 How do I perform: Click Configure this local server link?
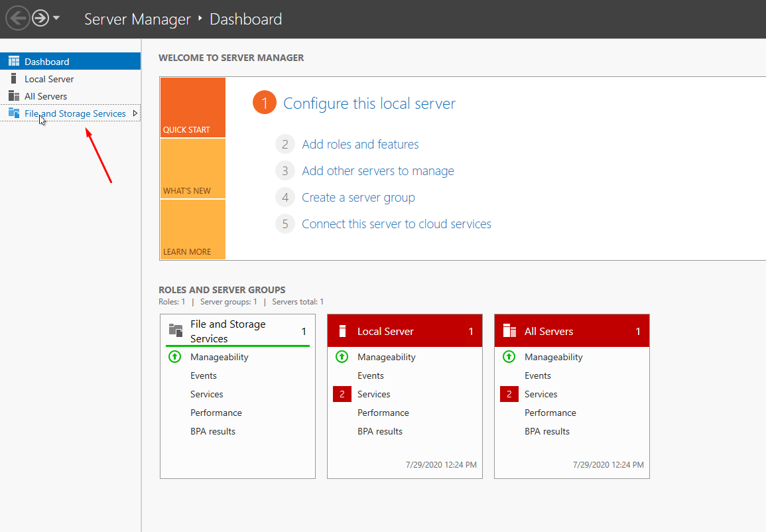tap(369, 103)
